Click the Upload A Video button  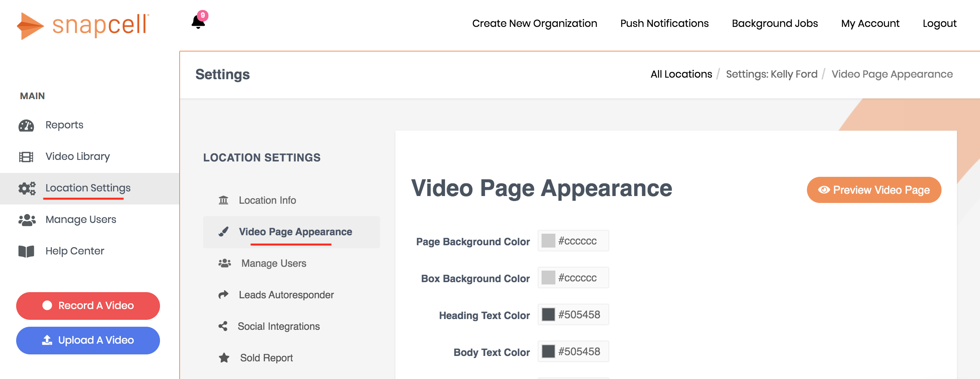tap(88, 340)
